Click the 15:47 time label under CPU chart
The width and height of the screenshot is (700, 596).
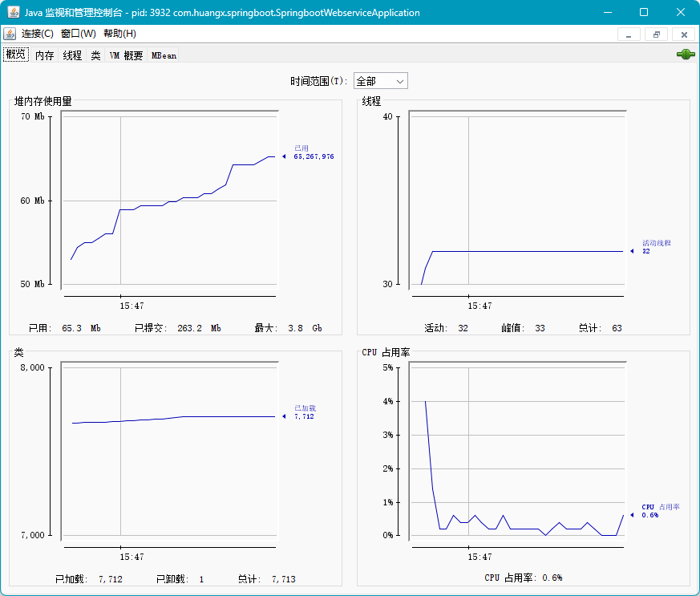tap(480, 557)
